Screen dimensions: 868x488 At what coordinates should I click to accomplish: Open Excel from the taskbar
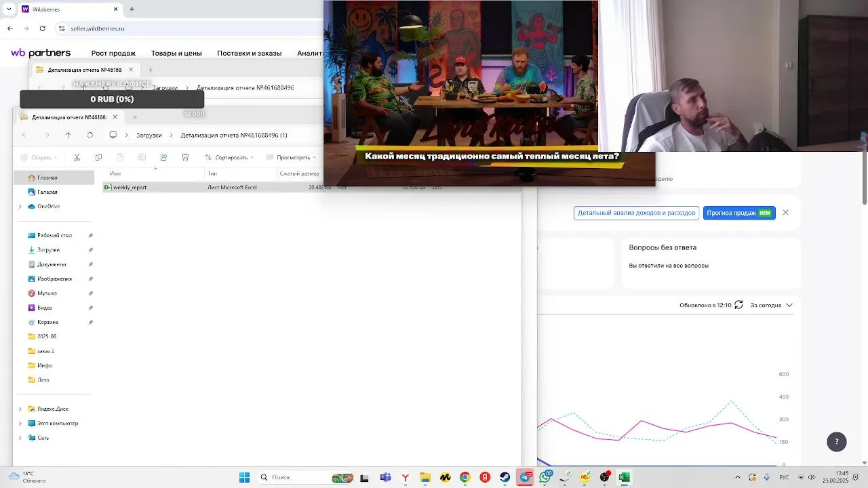coord(624,477)
